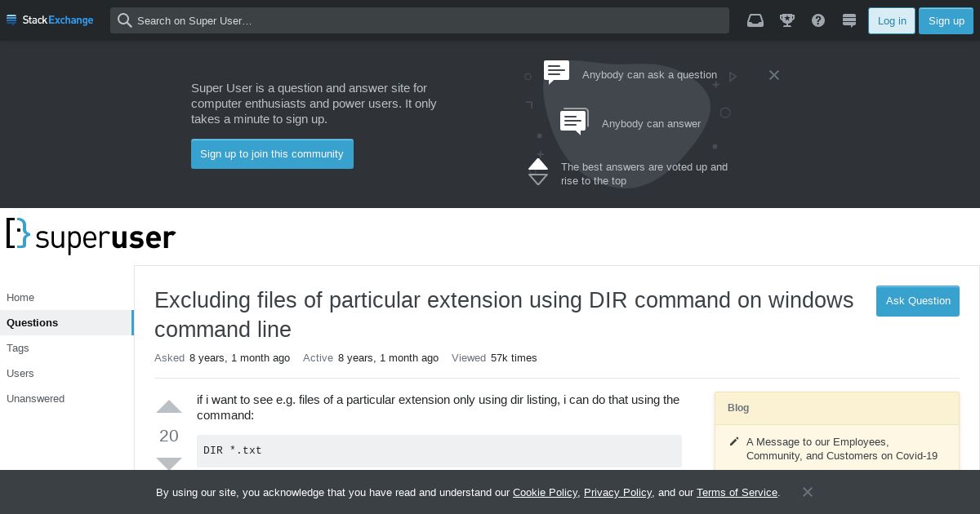Open the StackExchange logo menu

click(x=50, y=20)
